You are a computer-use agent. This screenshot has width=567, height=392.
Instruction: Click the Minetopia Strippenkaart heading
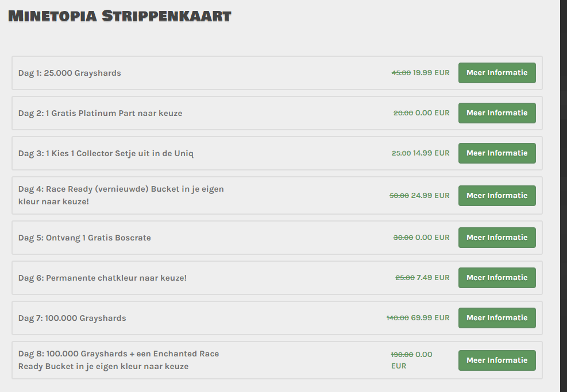tap(119, 15)
